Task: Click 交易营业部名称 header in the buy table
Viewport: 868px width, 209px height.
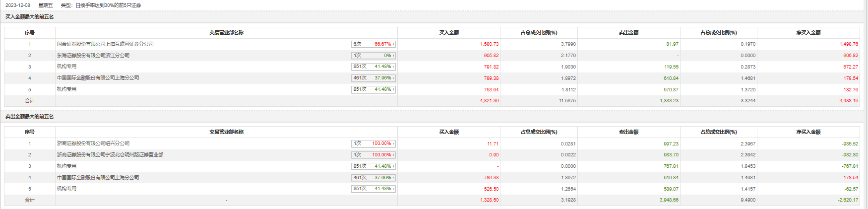Action: click(x=226, y=33)
